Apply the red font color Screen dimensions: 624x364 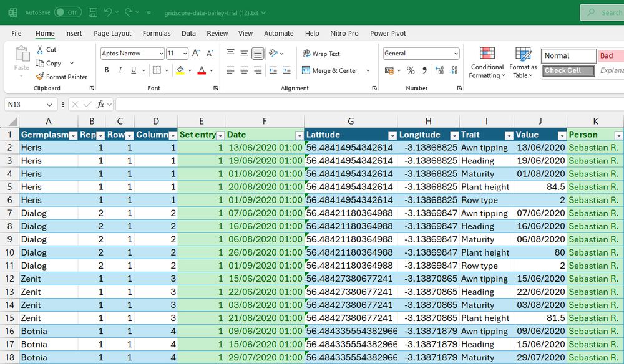pos(202,70)
